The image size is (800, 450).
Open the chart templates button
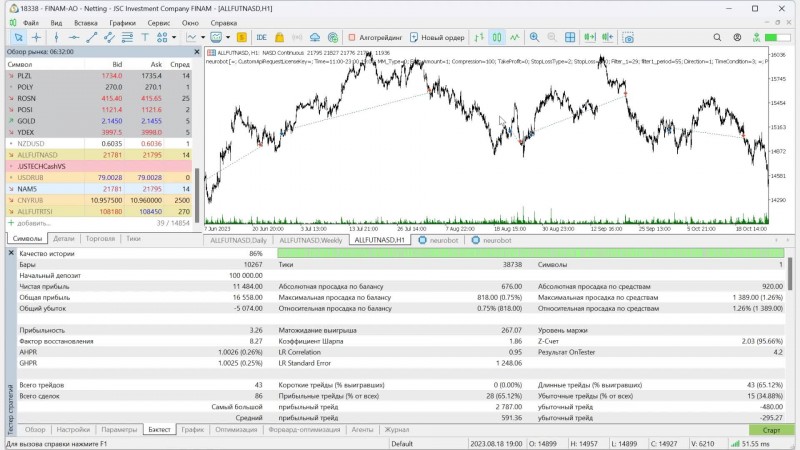(x=216, y=37)
